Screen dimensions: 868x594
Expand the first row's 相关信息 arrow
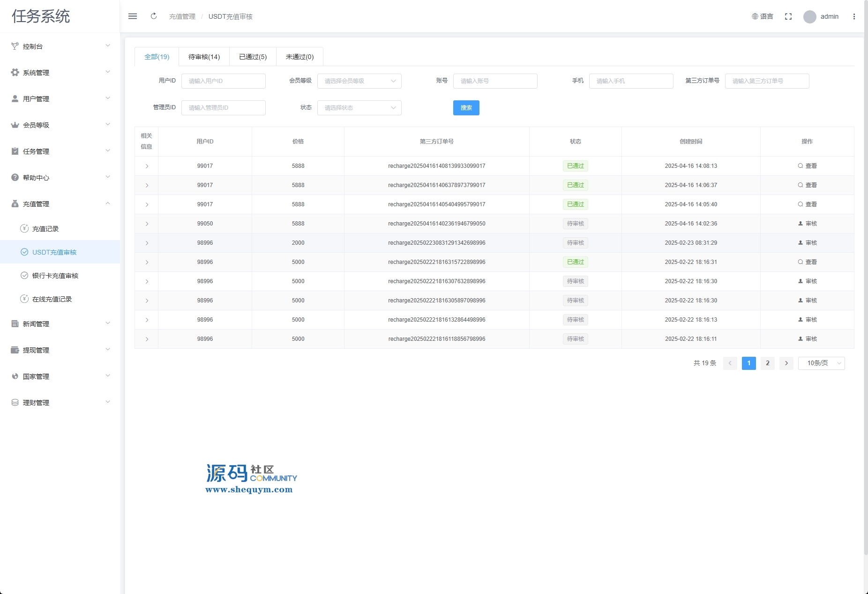click(147, 166)
